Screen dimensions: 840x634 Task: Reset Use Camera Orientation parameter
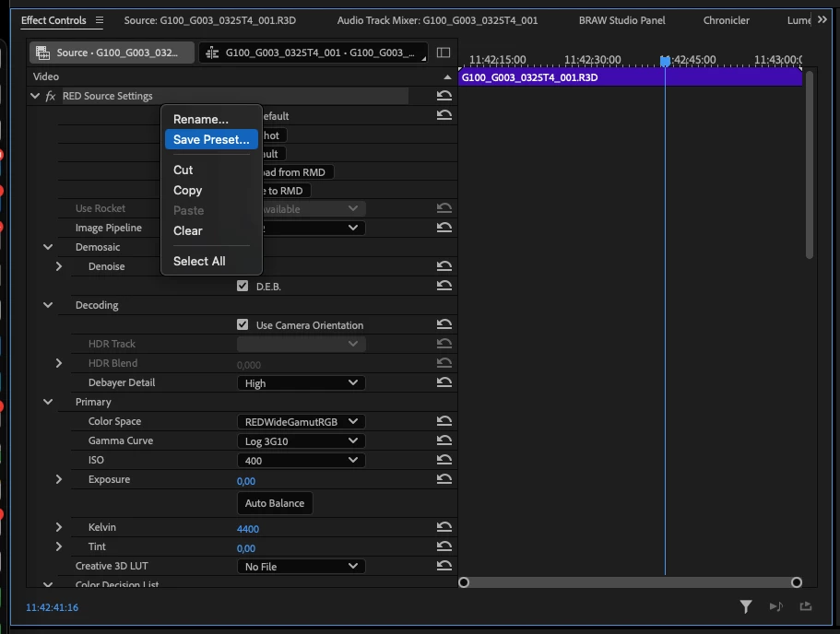[x=444, y=324]
